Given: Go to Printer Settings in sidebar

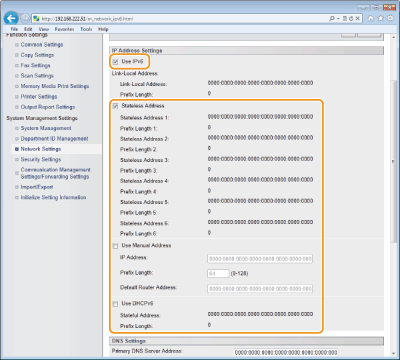Looking at the screenshot, I should (39, 97).
